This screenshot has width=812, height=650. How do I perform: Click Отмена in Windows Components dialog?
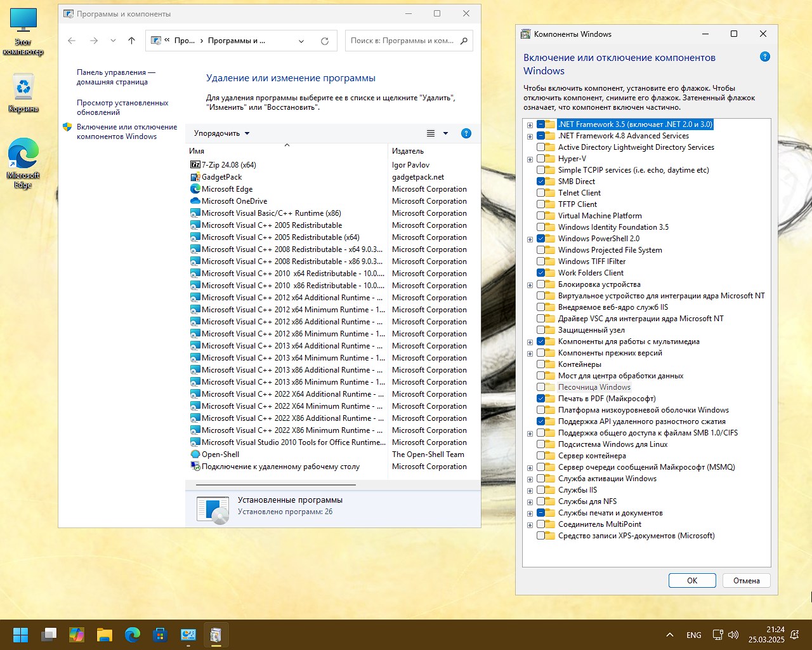click(x=747, y=581)
